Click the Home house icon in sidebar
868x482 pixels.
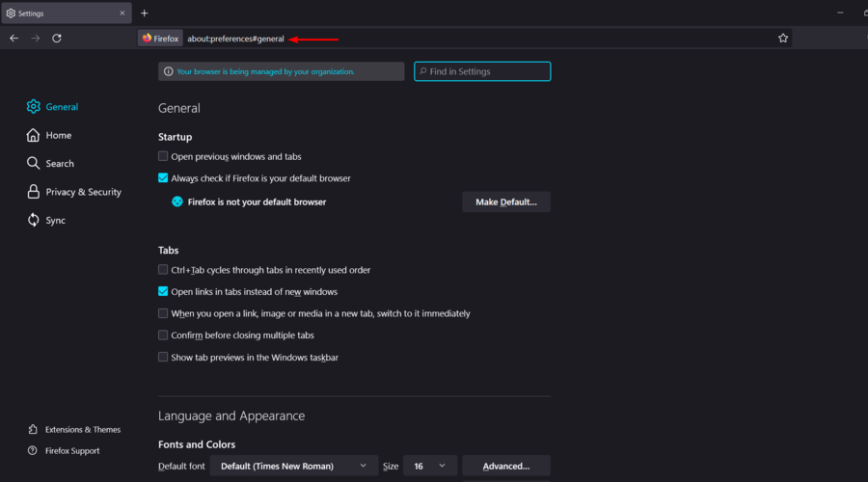[33, 135]
